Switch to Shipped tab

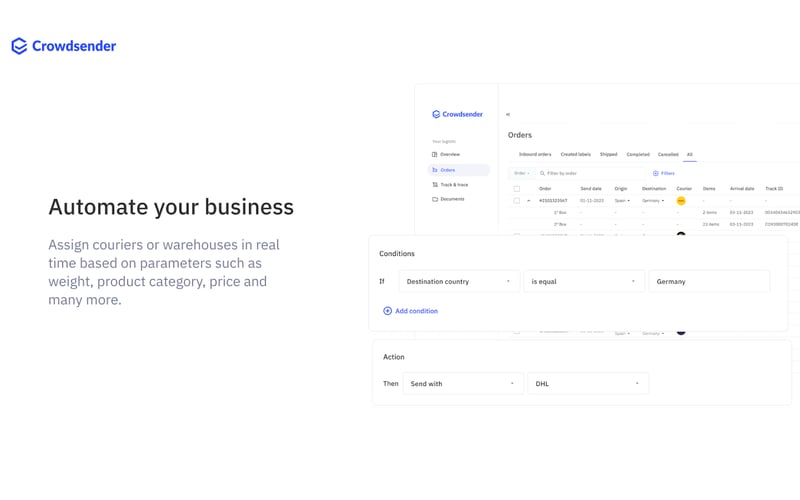(608, 155)
